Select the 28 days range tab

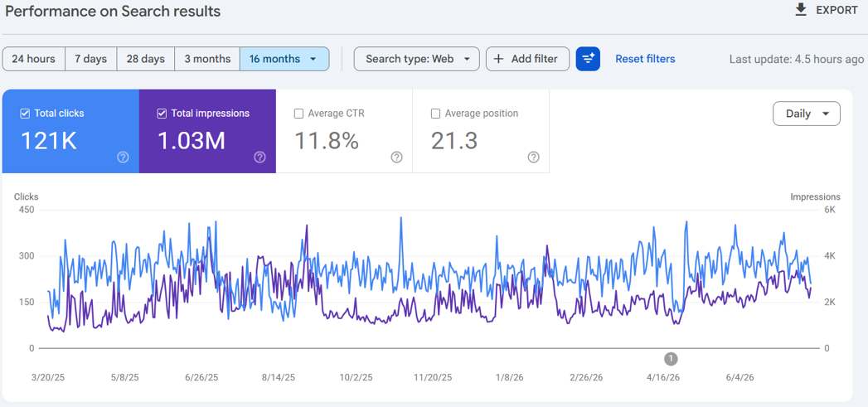146,59
